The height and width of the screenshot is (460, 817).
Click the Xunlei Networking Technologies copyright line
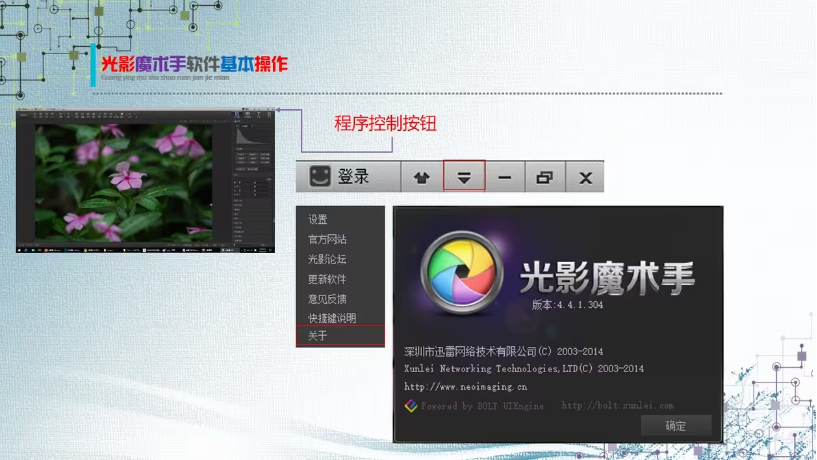[524, 369]
